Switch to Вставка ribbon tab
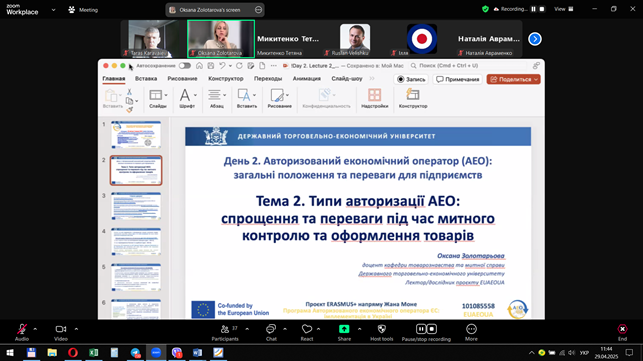Screen dimensions: 643x361 pyautogui.click(x=146, y=79)
